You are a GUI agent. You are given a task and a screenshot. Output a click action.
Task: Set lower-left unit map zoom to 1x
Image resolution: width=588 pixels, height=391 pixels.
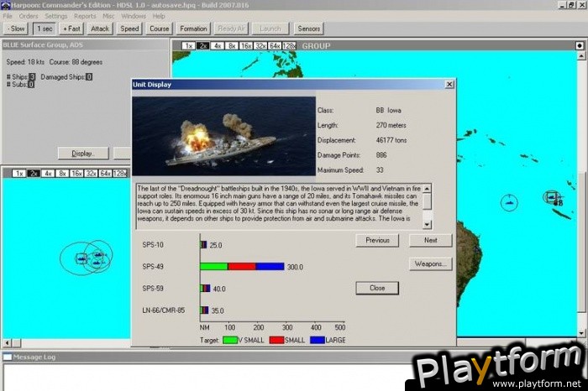tap(19, 174)
